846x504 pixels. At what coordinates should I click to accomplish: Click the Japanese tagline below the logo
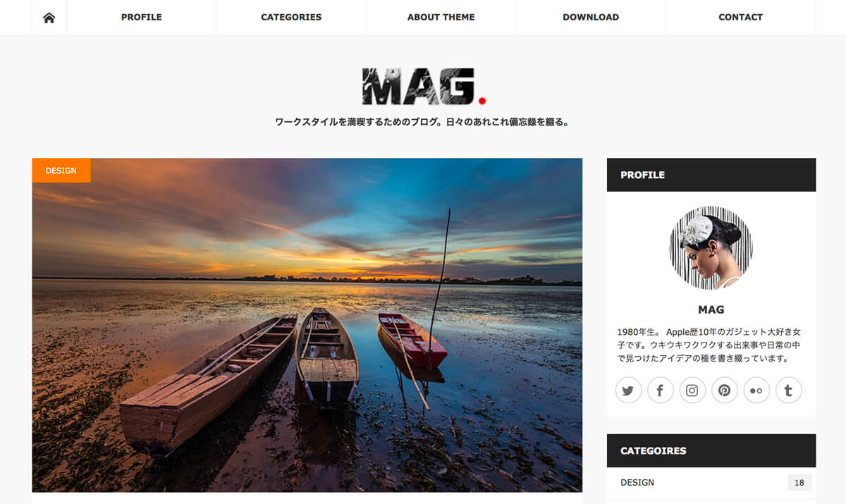[422, 122]
